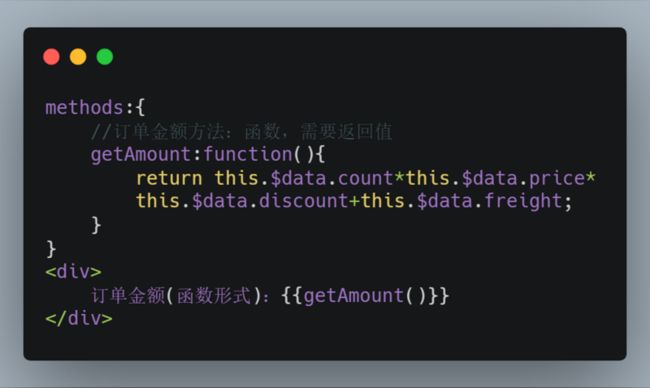Click the {{getAmount()}} template expression

click(x=365, y=296)
